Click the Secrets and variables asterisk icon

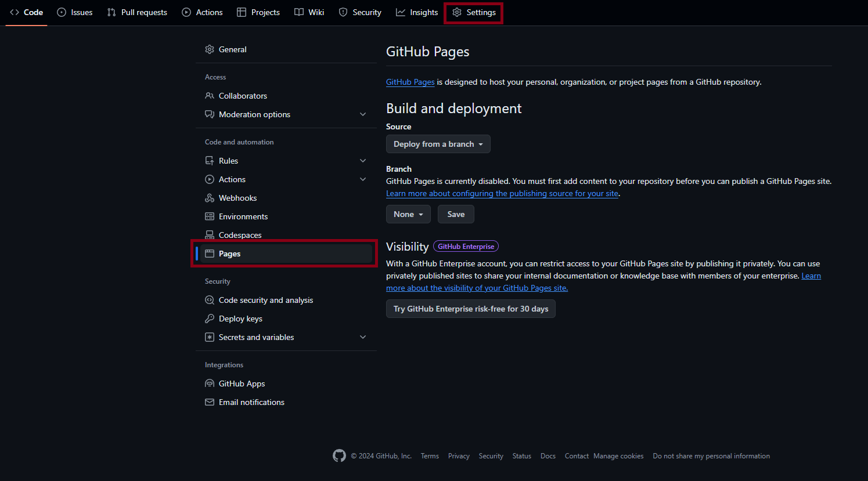210,337
